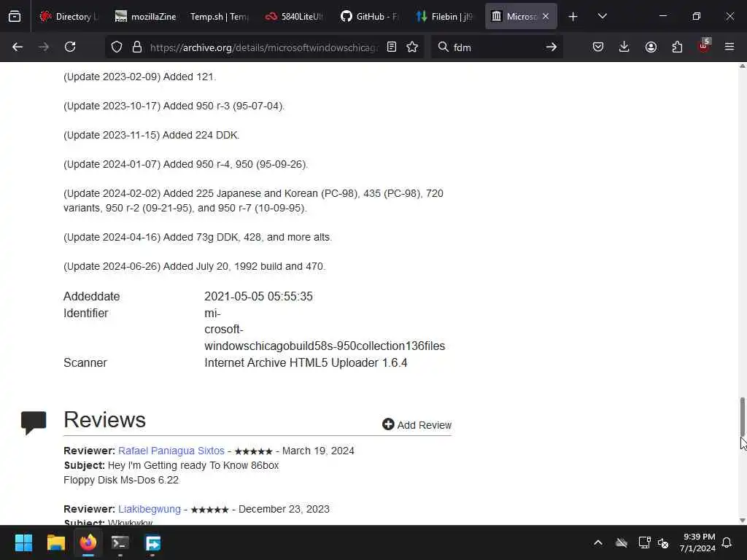Image resolution: width=747 pixels, height=560 pixels.
Task: Click the Addeddate value 2021-05-05 05:55:35
Action: (258, 296)
